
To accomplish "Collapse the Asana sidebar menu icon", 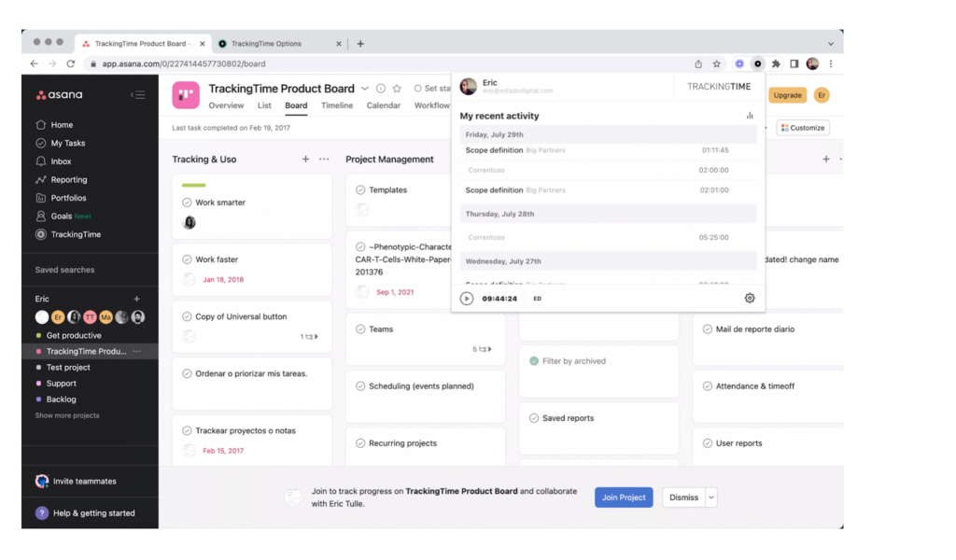I will pyautogui.click(x=138, y=94).
